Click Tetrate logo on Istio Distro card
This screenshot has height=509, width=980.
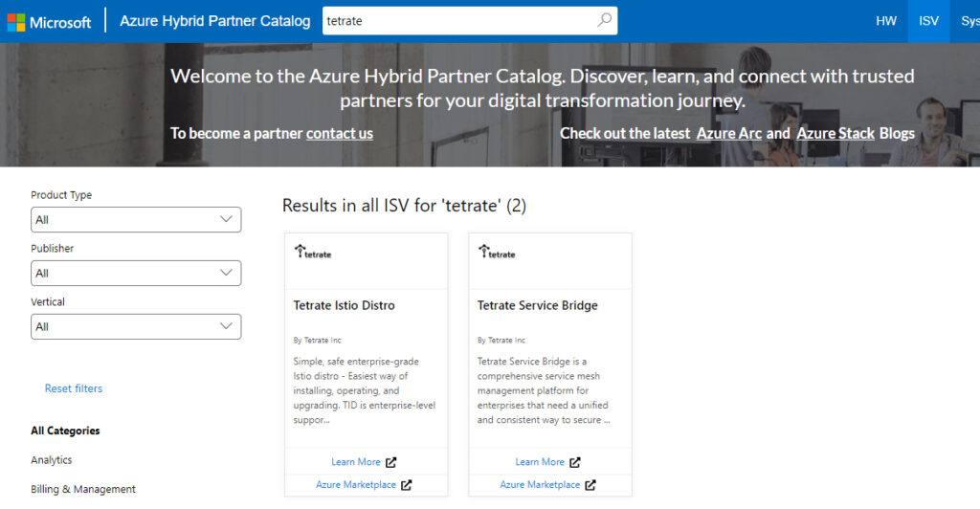point(314,253)
